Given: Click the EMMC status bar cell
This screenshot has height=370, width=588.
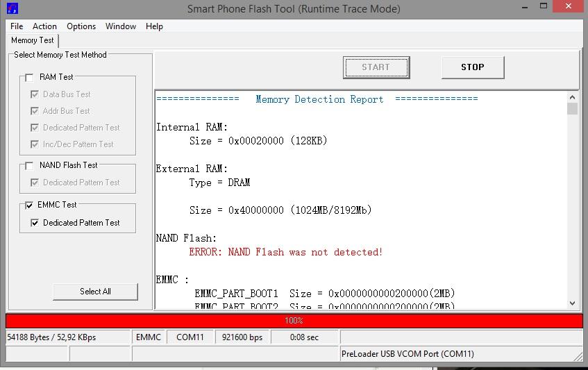Looking at the screenshot, I should [149, 337].
